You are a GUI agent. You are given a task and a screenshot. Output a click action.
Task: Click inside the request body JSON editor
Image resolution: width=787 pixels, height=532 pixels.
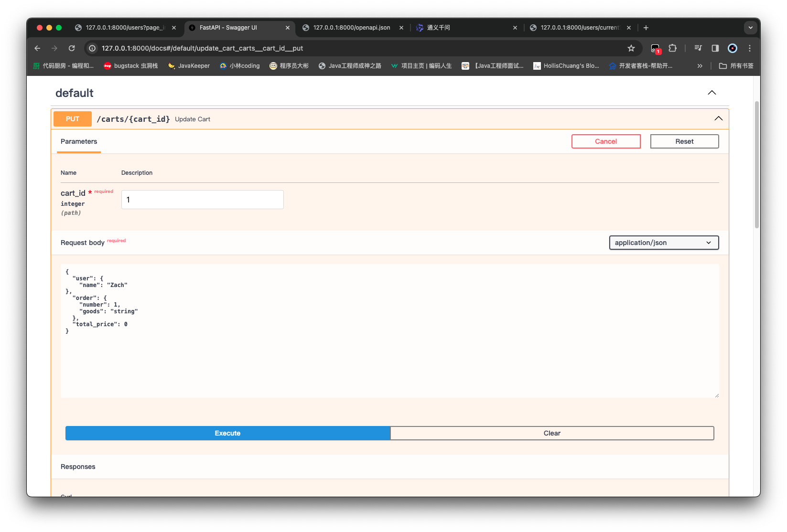coord(390,331)
